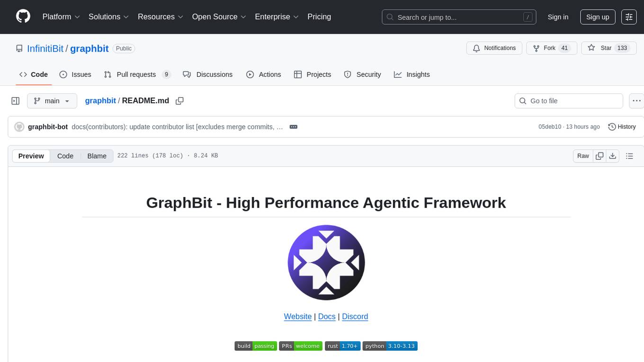Open the Pull requests tab
Viewport: 644px width, 362px height.
tap(137, 74)
